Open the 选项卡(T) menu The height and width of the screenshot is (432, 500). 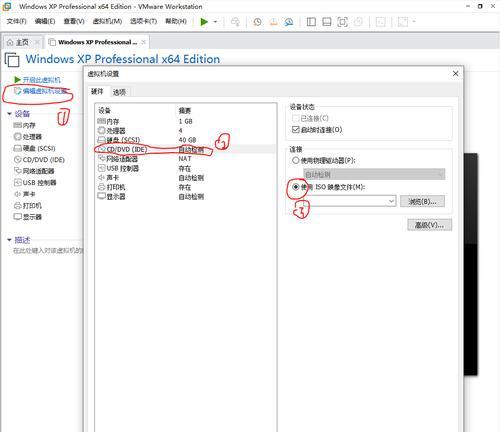click(143, 21)
